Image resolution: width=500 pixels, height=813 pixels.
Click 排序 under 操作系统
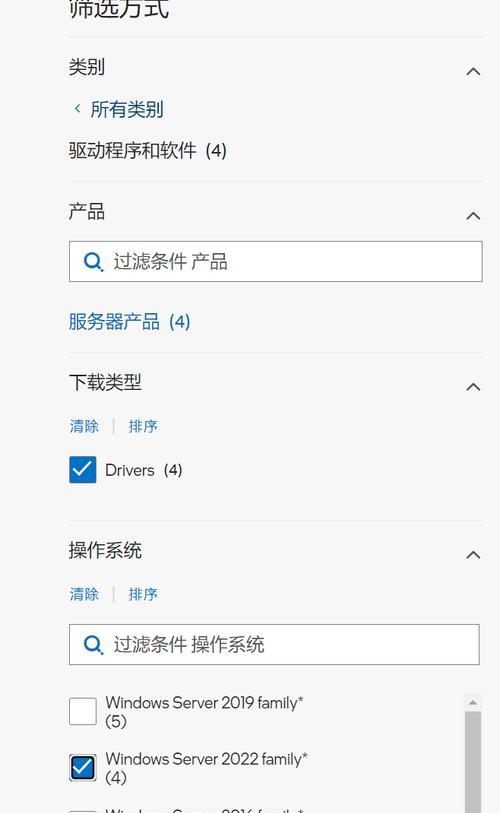[143, 594]
